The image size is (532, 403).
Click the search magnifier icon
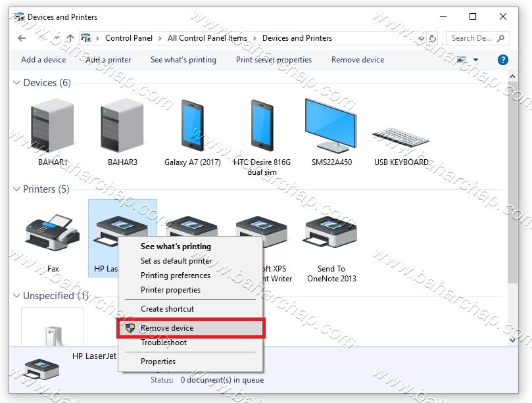coord(500,38)
